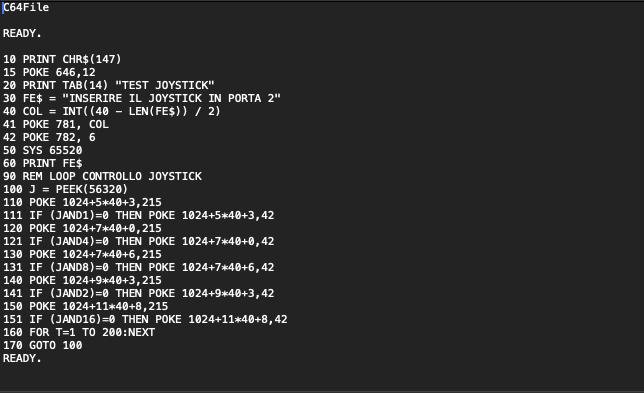Click line 131 IF (JAND8)=0 statement

[138, 267]
